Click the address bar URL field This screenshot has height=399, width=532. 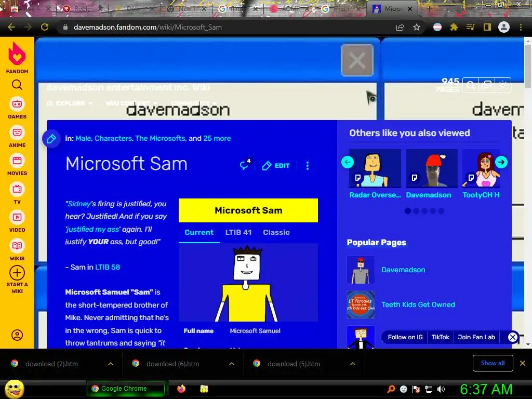(224, 27)
